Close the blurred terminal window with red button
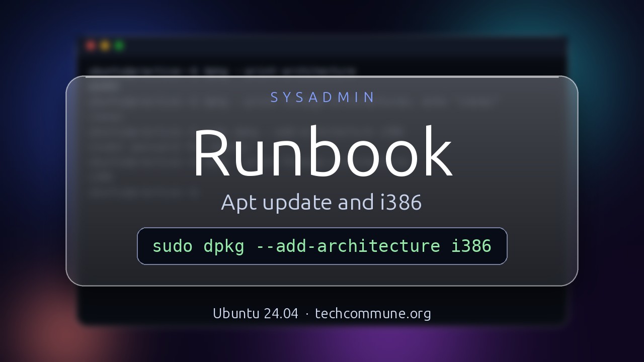 tap(91, 46)
